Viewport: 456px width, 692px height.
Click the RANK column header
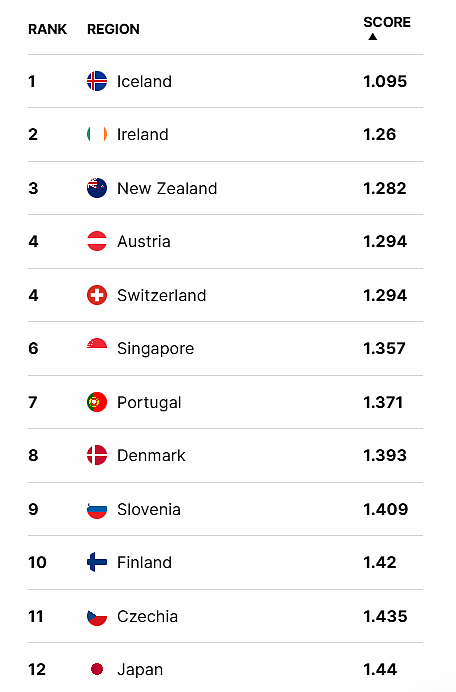coord(47,29)
